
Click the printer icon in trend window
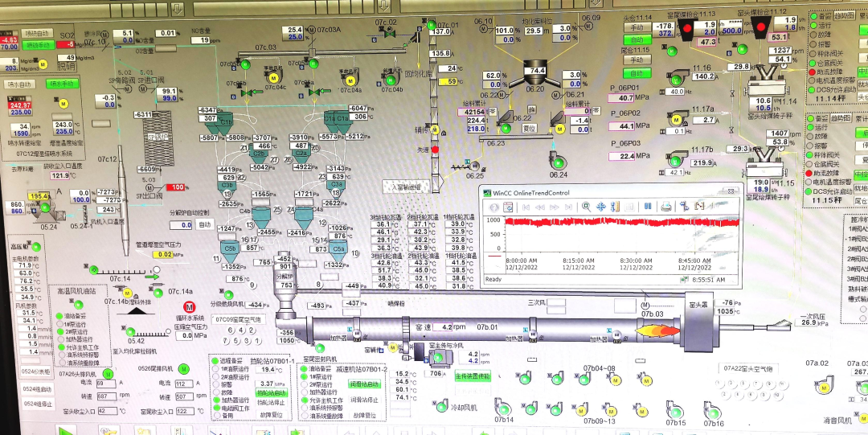click(x=666, y=207)
